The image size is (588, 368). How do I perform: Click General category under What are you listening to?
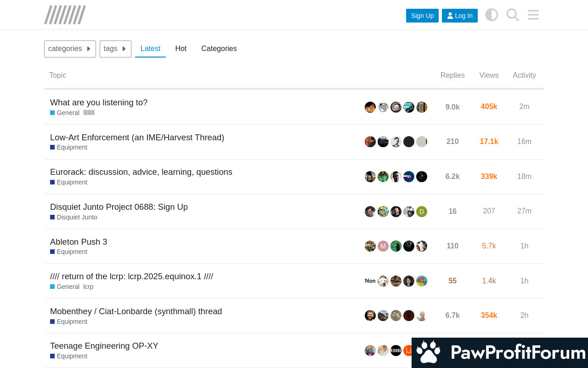click(x=65, y=113)
